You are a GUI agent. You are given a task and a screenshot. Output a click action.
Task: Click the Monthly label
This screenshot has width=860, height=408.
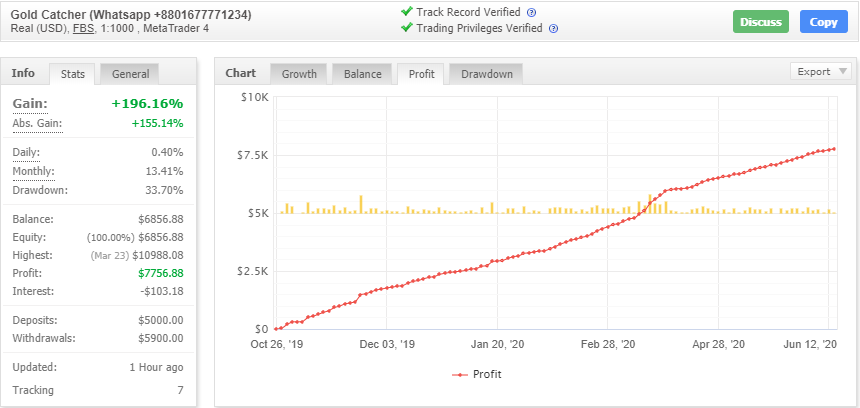point(33,172)
